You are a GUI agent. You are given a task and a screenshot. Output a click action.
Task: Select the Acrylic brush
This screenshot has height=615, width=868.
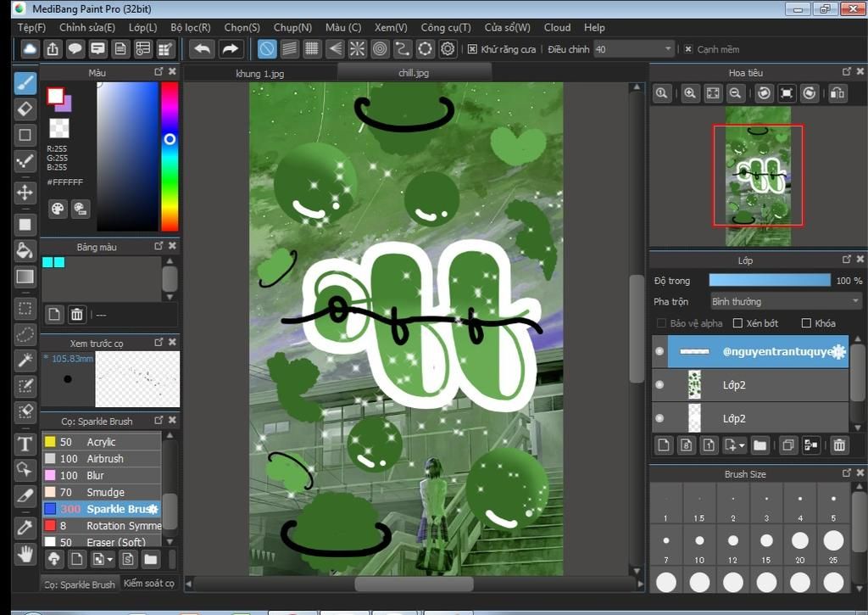102,442
